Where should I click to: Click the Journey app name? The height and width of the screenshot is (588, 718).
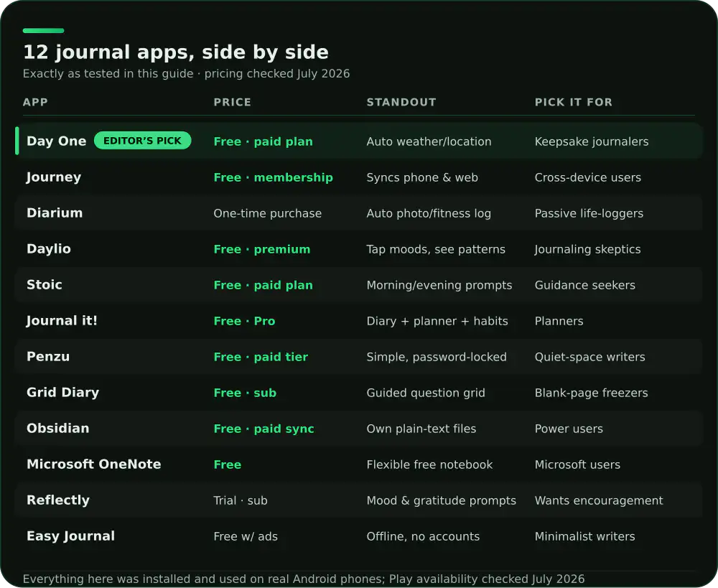tap(54, 177)
